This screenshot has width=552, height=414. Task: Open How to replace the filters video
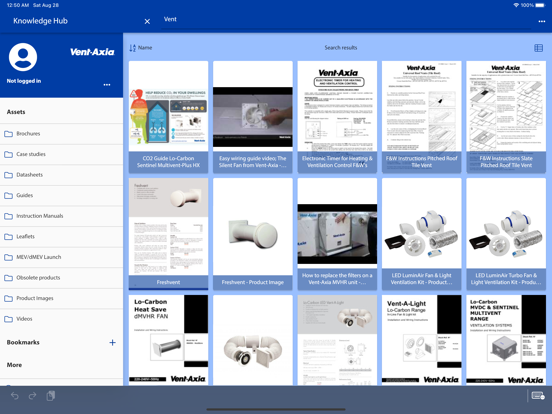(337, 234)
